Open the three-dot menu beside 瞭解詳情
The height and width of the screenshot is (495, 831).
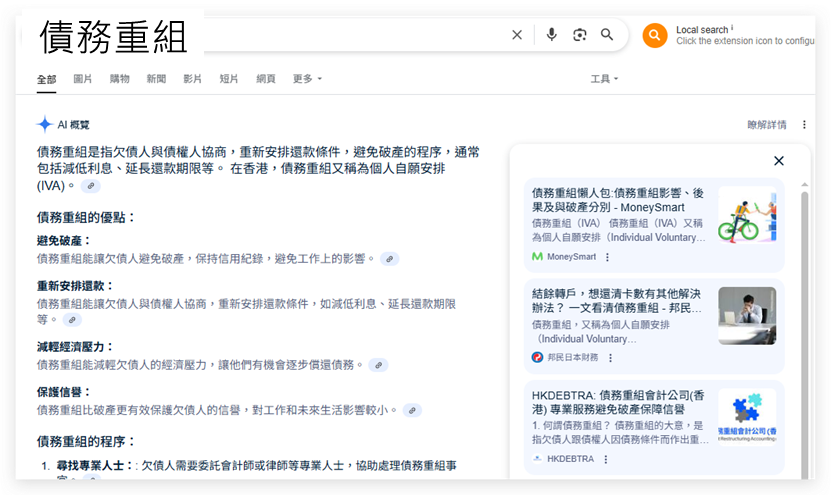(x=804, y=125)
